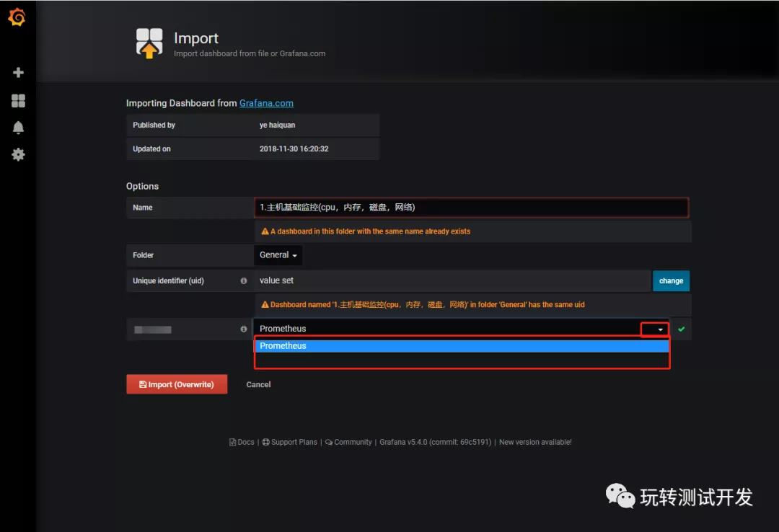Cancel the dashboard import
Viewport: 779px width, 532px height.
pyautogui.click(x=258, y=384)
